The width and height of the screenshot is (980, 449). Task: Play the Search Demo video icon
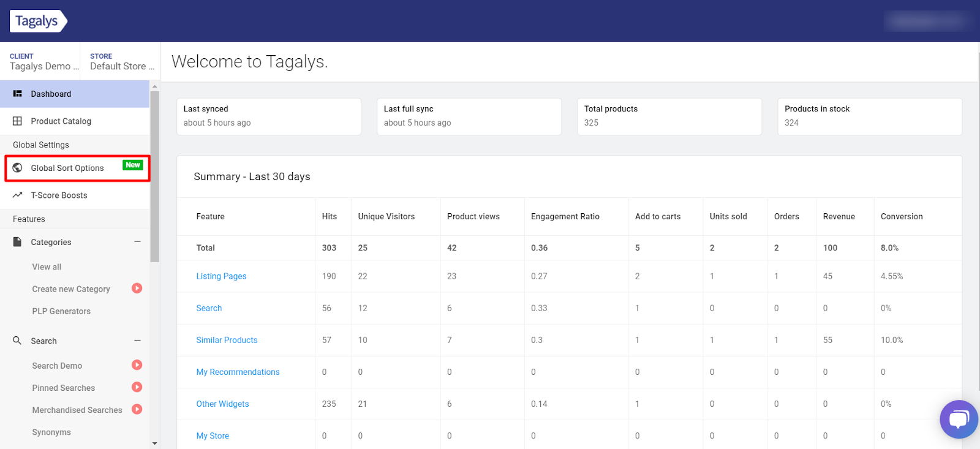pyautogui.click(x=137, y=365)
